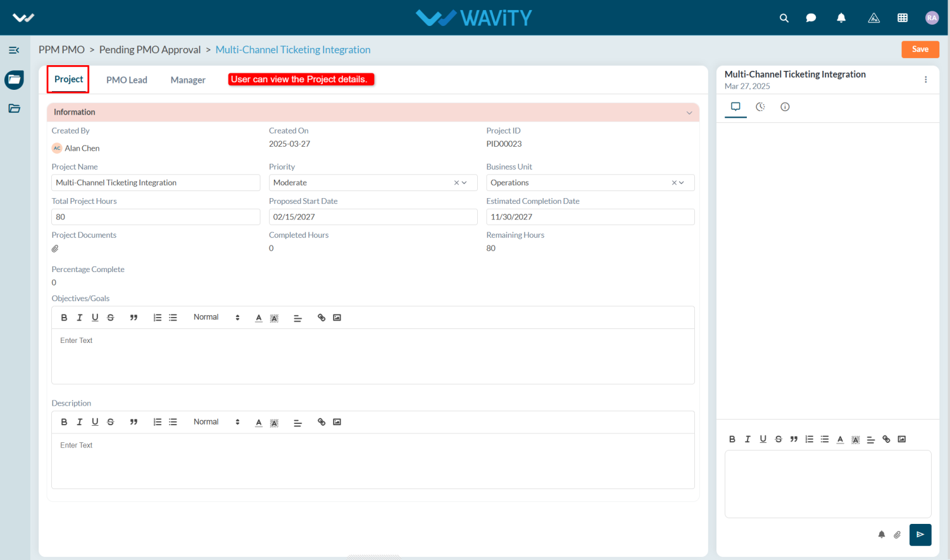Image resolution: width=950 pixels, height=560 pixels.
Task: Open the Project tab
Action: (x=68, y=79)
